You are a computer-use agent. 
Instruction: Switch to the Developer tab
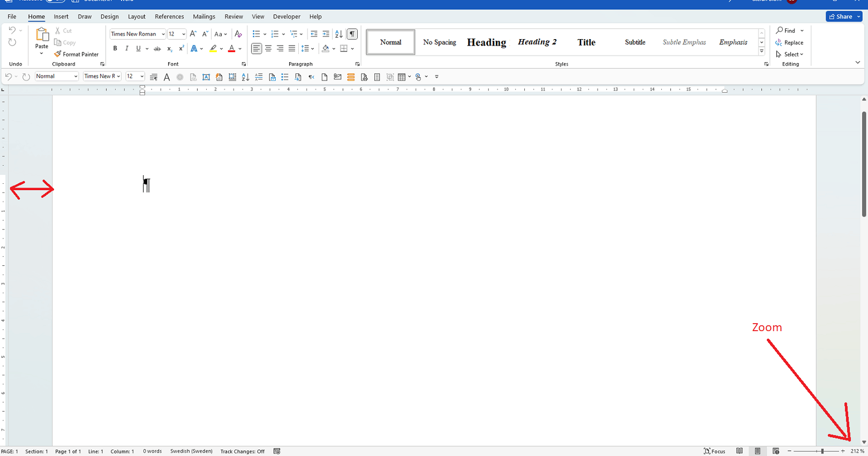286,17
